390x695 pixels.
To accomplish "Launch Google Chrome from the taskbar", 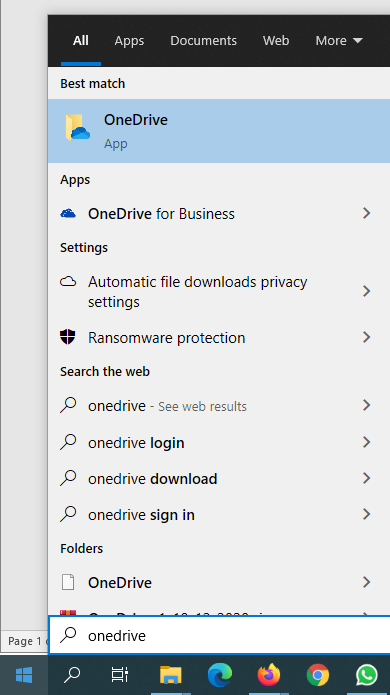I will 318,675.
